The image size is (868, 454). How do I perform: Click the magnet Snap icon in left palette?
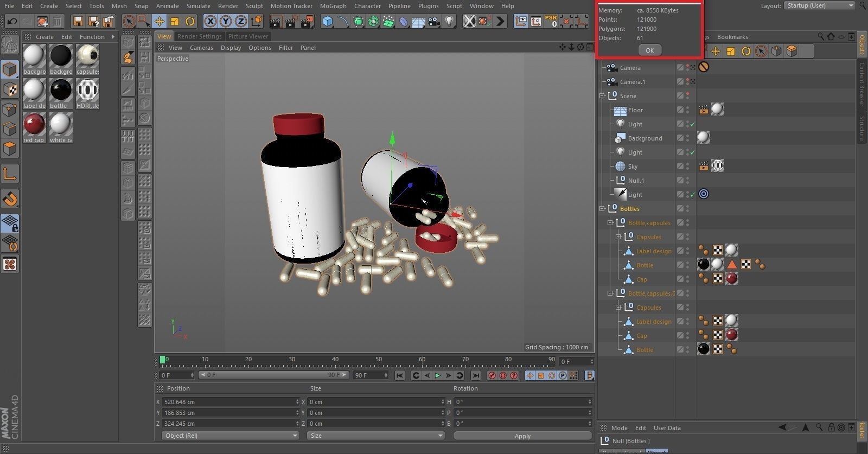10,199
